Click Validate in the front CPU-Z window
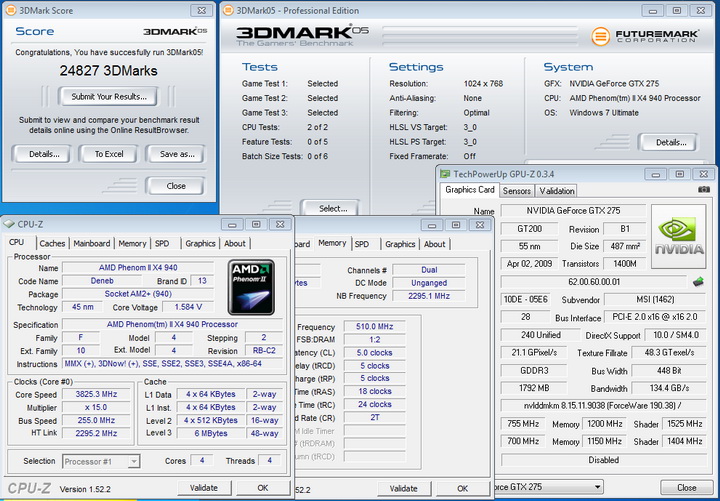 click(204, 488)
